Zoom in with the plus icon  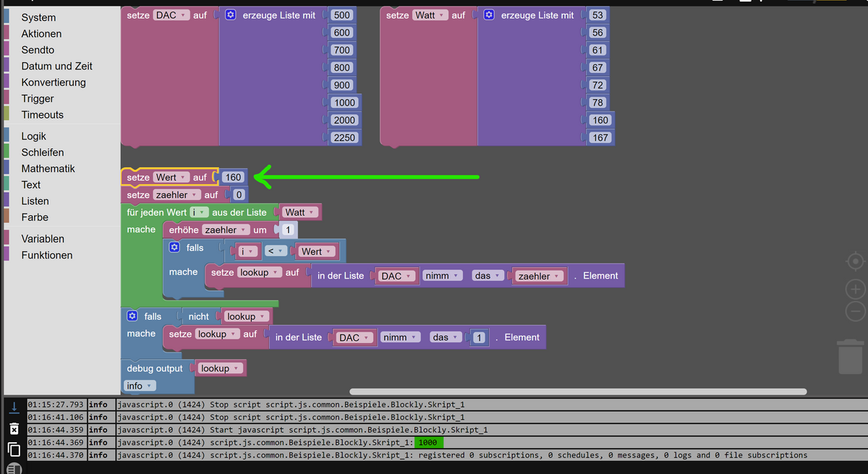pos(855,289)
